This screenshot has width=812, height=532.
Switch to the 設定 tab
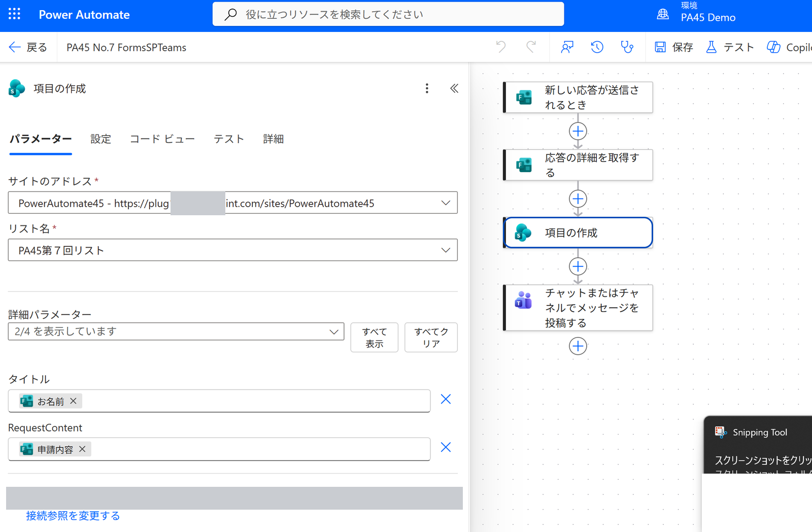pyautogui.click(x=100, y=139)
